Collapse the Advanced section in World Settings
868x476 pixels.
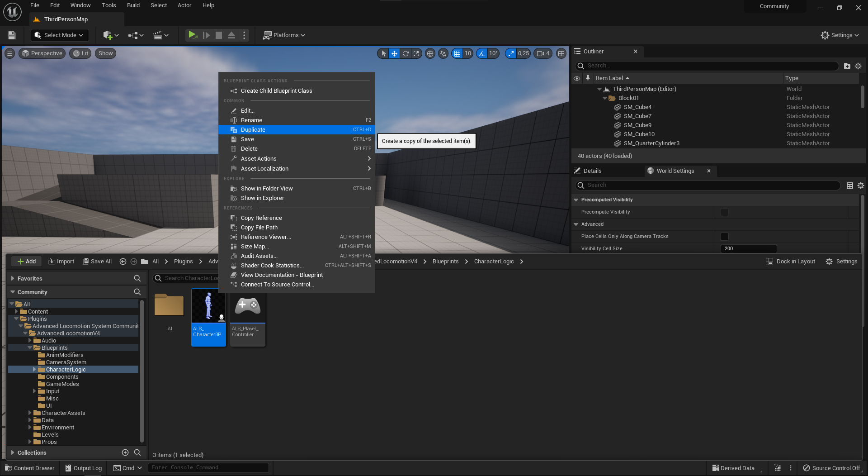point(576,224)
